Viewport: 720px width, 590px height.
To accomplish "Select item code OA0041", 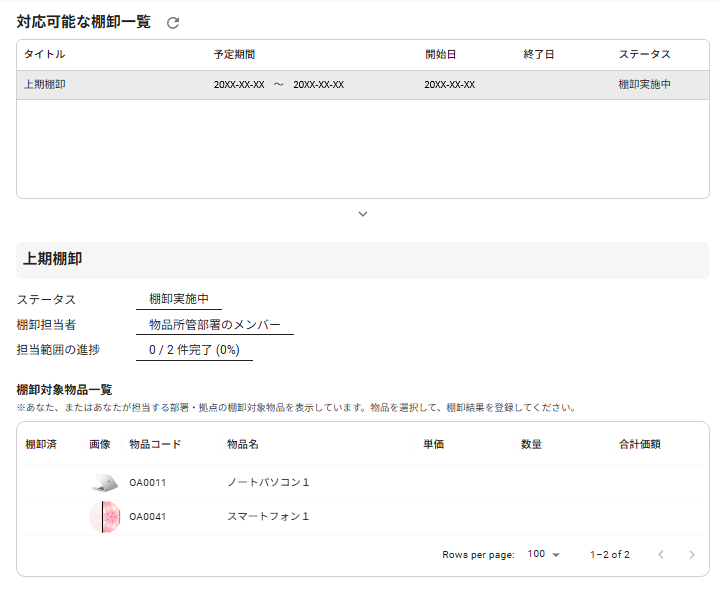I will [x=147, y=517].
